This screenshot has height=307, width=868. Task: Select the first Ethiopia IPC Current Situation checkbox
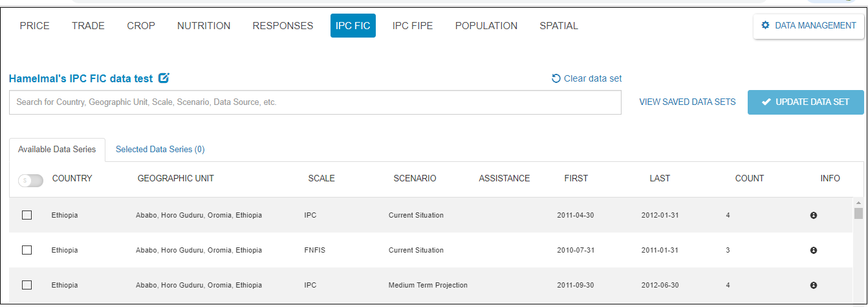click(x=27, y=215)
